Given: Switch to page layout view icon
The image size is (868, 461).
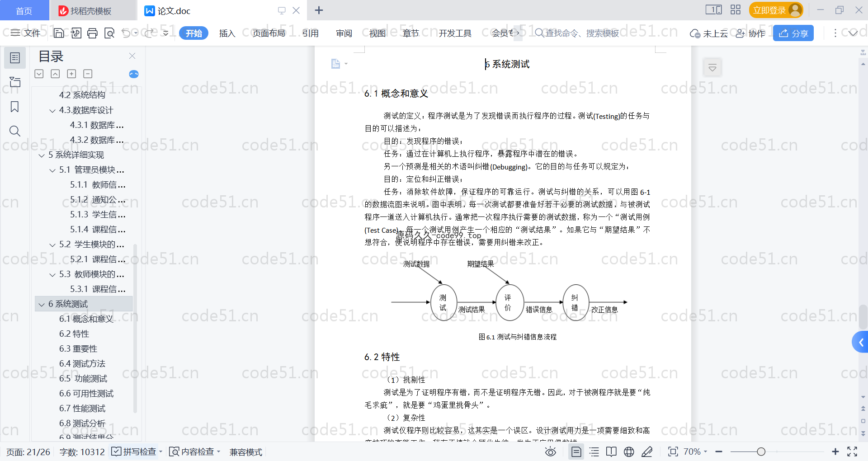Looking at the screenshot, I should click(x=576, y=452).
